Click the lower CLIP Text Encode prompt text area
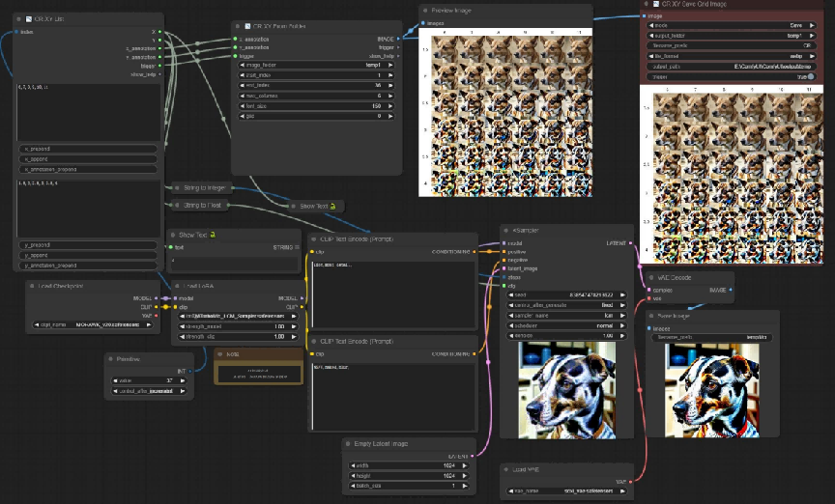The height and width of the screenshot is (504, 835). point(393,396)
